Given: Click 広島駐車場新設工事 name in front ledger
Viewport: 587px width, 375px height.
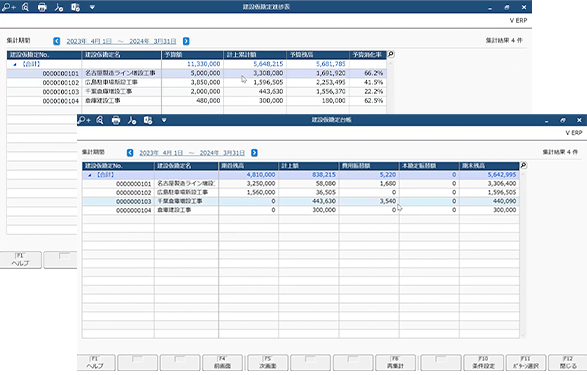Looking at the screenshot, I should [182, 192].
